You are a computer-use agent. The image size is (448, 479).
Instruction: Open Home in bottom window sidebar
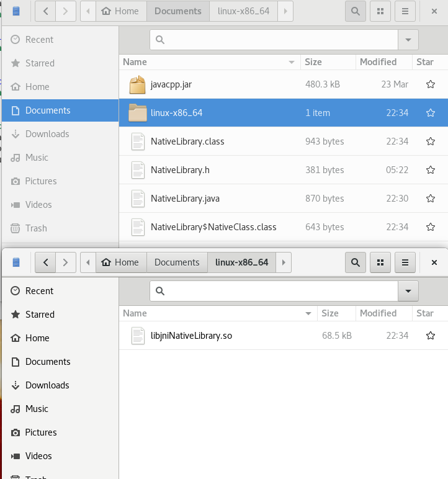click(x=60, y=338)
